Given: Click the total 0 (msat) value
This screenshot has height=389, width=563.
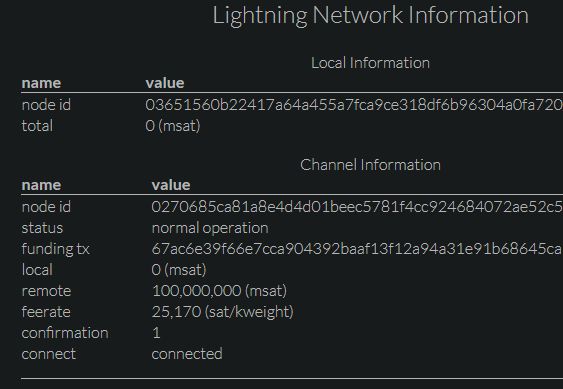Looking at the screenshot, I should tap(173, 126).
